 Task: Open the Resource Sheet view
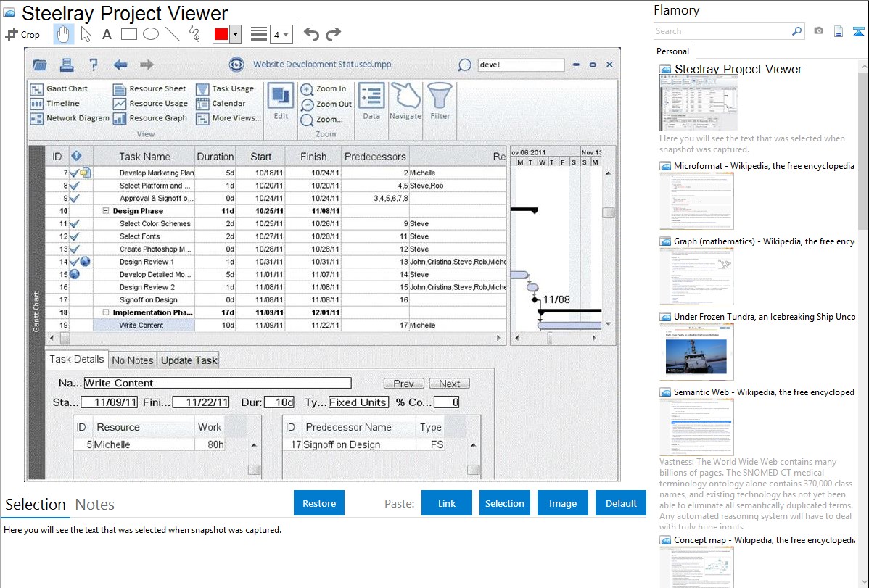[x=149, y=88]
